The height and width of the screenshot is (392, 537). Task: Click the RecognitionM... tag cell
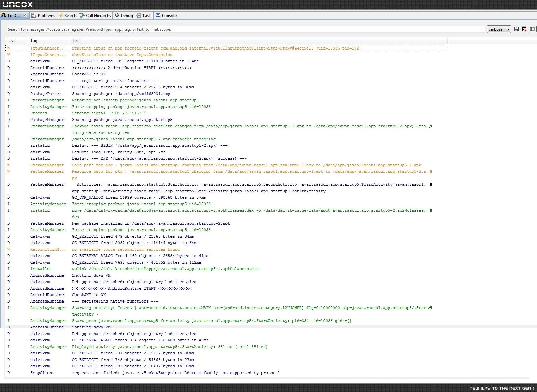point(48,250)
